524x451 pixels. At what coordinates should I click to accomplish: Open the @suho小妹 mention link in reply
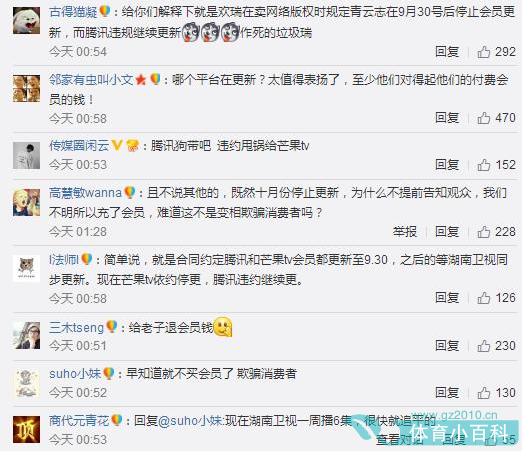(191, 421)
